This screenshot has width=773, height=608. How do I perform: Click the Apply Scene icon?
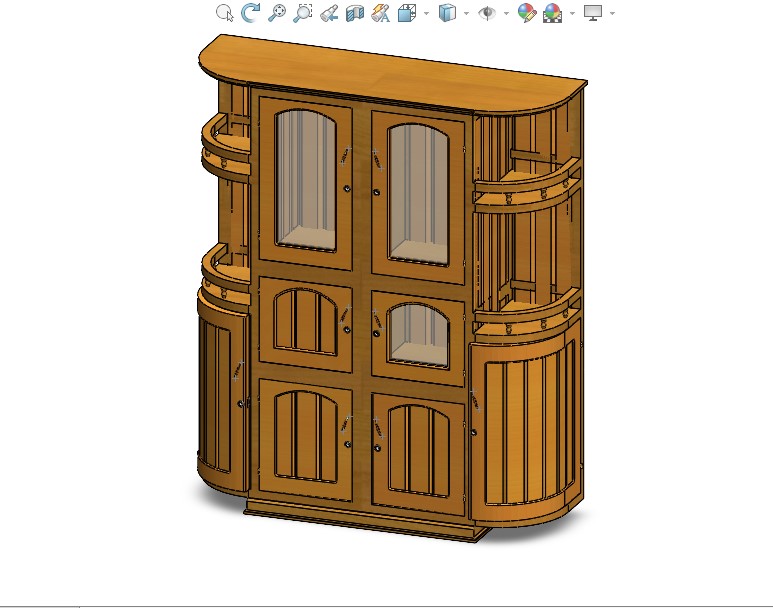[x=553, y=13]
